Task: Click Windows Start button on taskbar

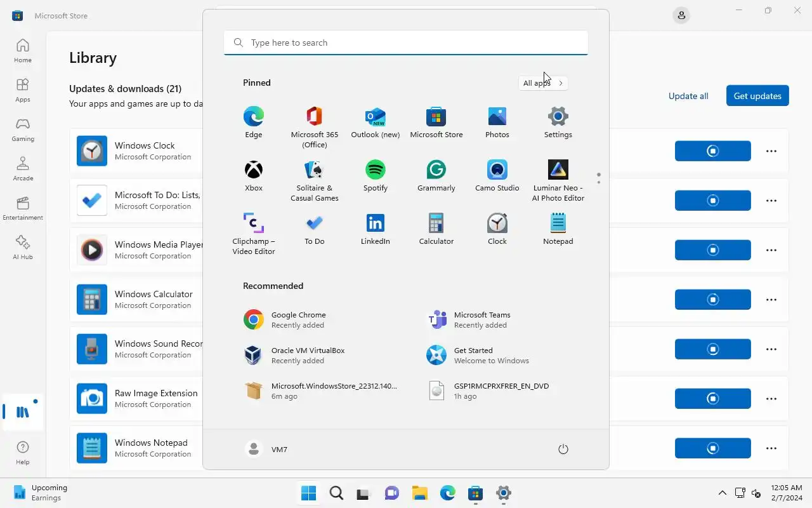Action: point(309,493)
